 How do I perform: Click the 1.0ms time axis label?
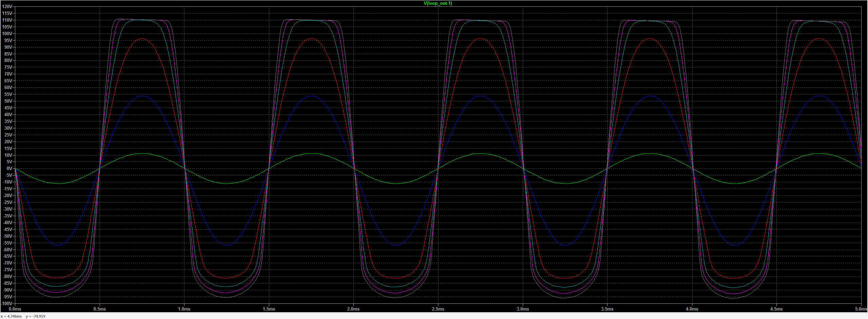pyautogui.click(x=184, y=309)
